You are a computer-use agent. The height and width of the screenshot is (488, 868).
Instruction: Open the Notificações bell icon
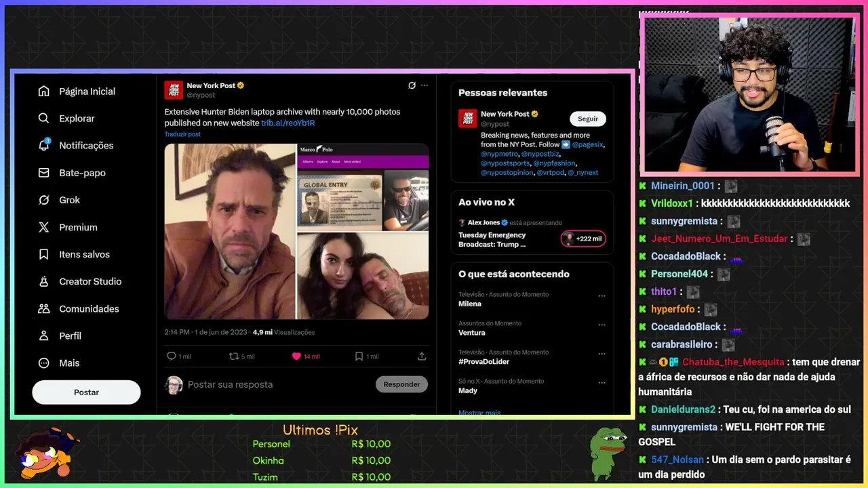click(44, 146)
